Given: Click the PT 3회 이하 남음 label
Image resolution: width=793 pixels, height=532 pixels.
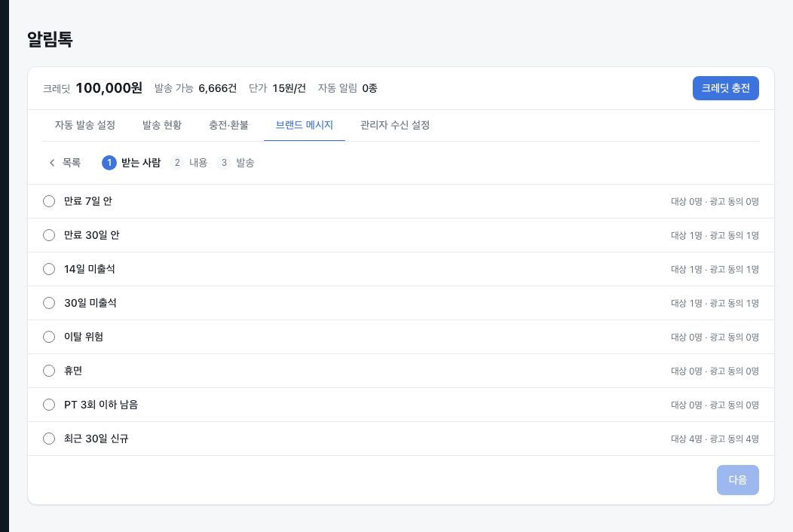Looking at the screenshot, I should coord(101,405).
